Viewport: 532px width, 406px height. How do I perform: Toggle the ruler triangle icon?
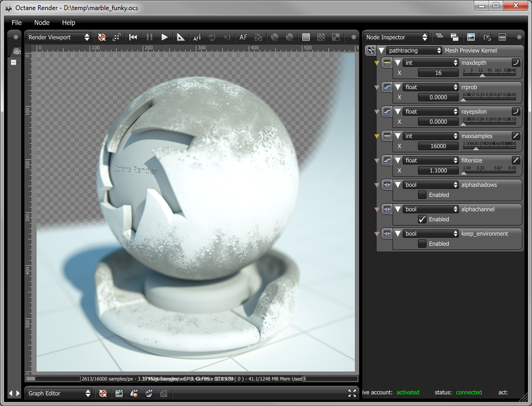point(180,37)
